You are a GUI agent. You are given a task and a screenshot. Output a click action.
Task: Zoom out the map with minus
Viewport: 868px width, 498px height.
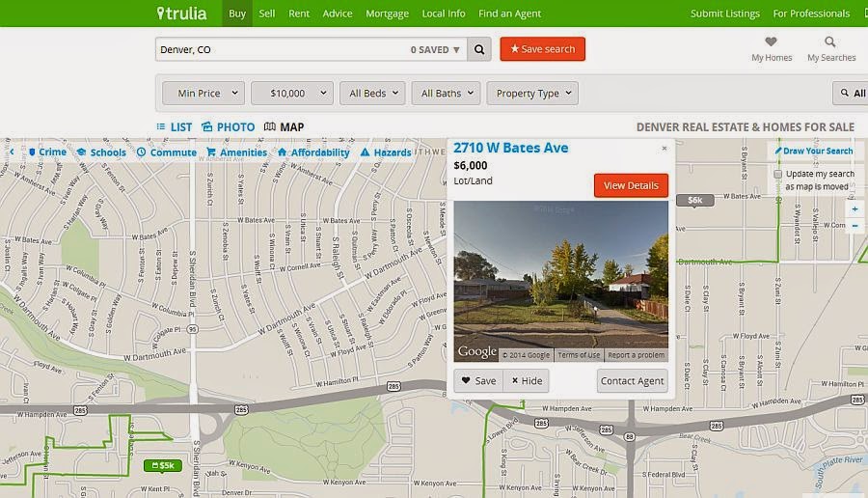(x=854, y=226)
